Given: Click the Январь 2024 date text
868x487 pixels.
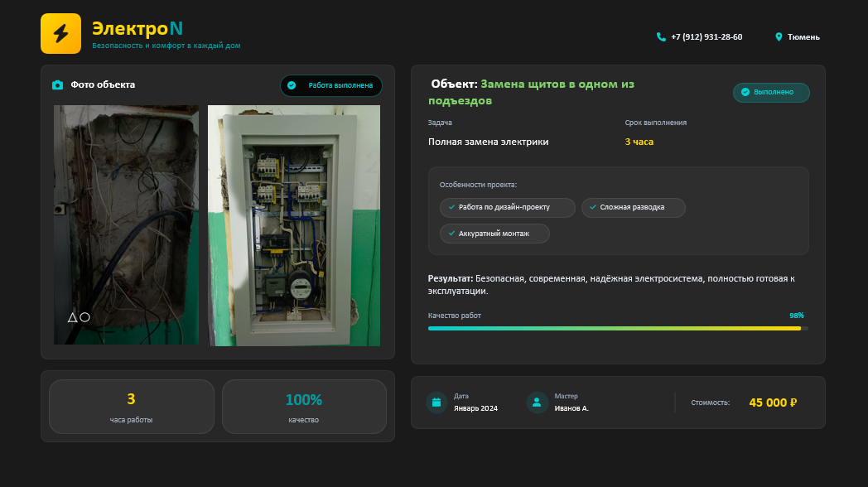Looking at the screenshot, I should pos(475,408).
